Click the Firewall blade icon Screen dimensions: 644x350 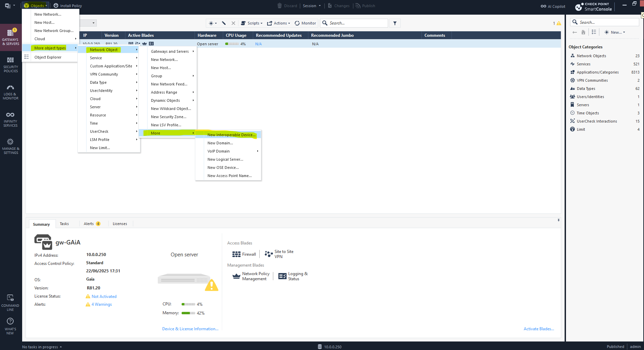pyautogui.click(x=236, y=254)
